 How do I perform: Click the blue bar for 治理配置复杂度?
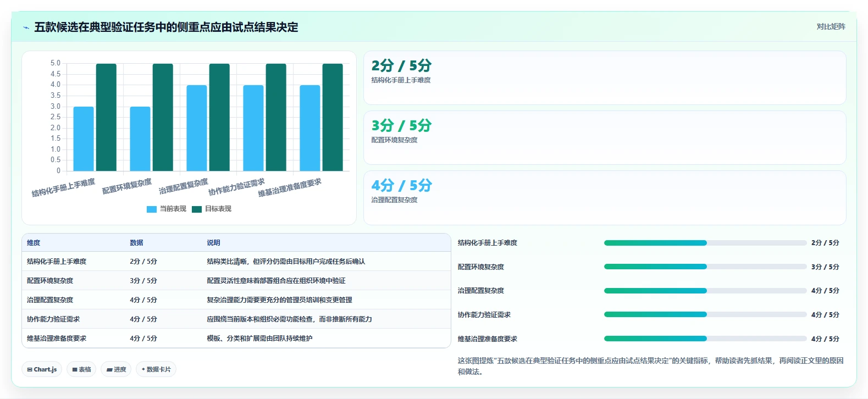pos(197,128)
